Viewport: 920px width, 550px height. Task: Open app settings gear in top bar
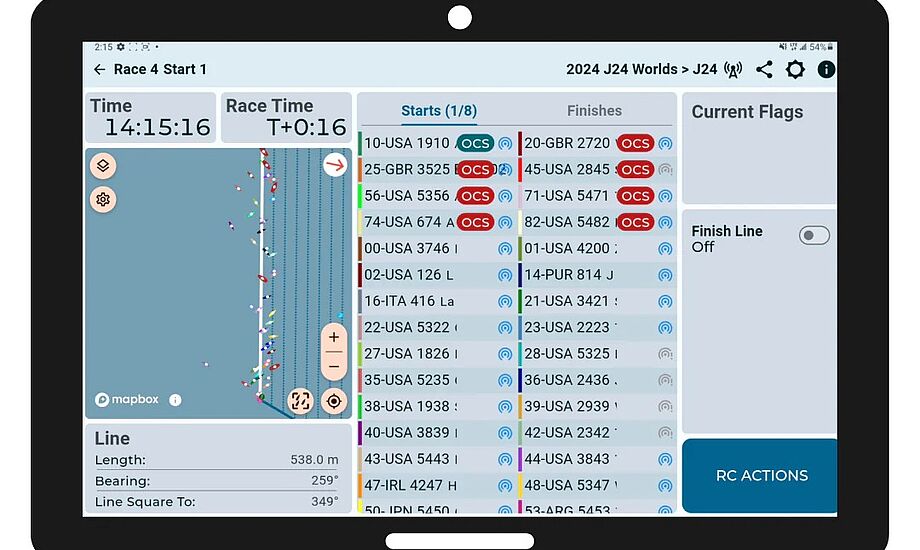tap(795, 69)
